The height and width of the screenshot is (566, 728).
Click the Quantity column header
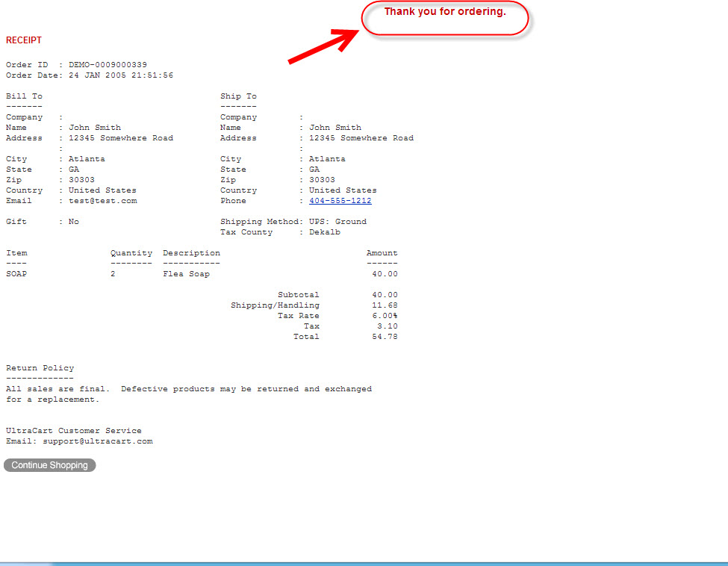point(131,253)
